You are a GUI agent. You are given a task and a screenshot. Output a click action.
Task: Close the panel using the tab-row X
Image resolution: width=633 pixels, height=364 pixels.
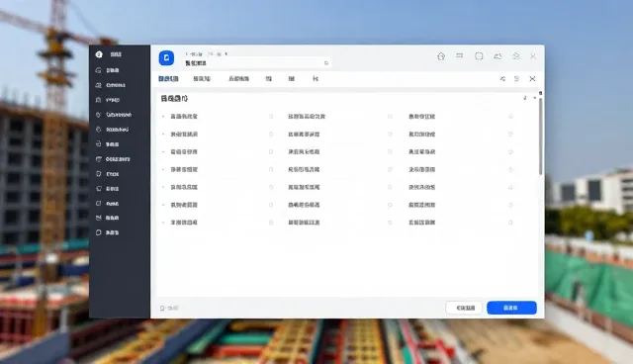click(532, 79)
